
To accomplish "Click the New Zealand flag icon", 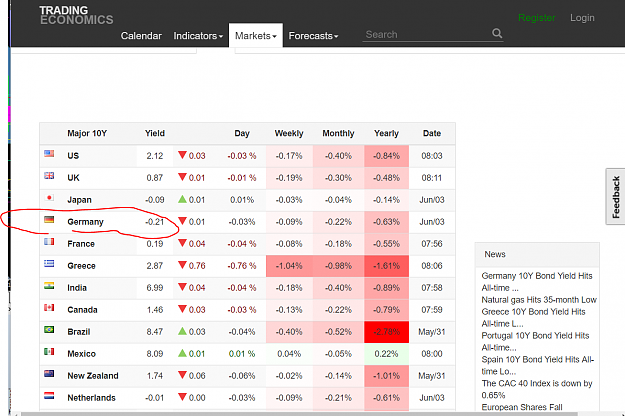I will (49, 373).
